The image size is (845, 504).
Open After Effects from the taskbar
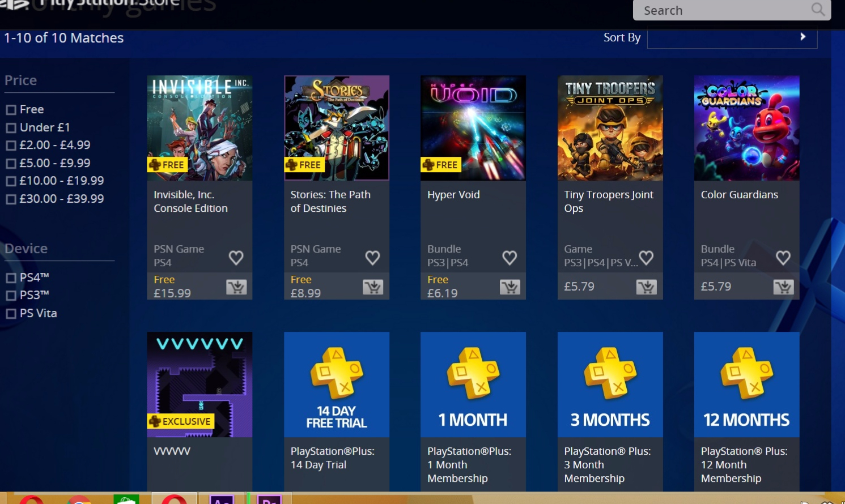[222, 499]
